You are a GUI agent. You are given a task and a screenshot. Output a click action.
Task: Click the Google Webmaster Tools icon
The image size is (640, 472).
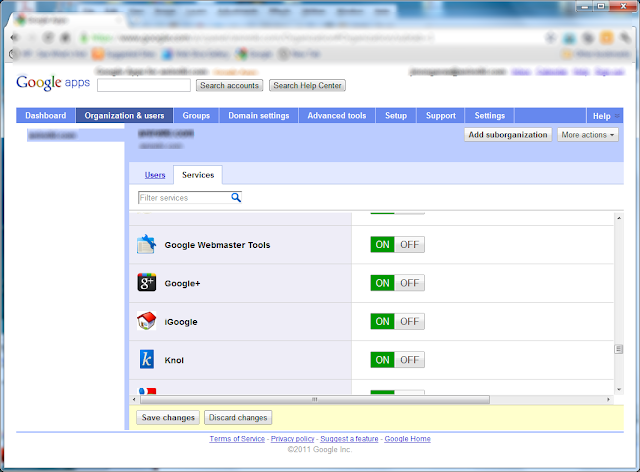click(x=147, y=244)
